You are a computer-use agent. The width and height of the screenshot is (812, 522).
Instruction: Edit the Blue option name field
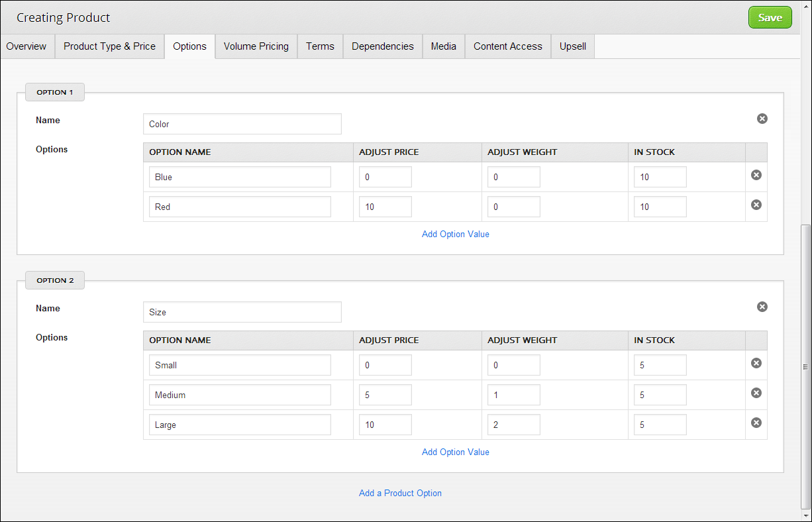click(240, 177)
